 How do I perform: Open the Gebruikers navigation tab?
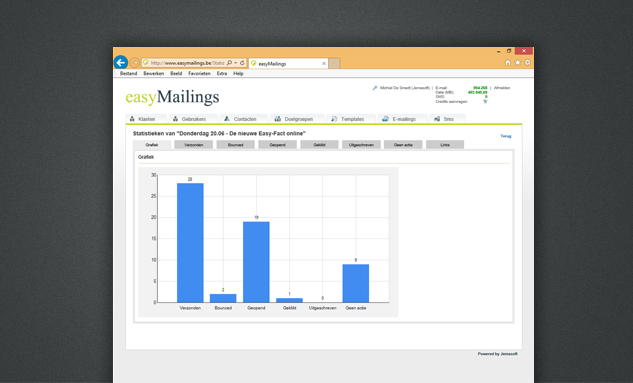click(193, 119)
